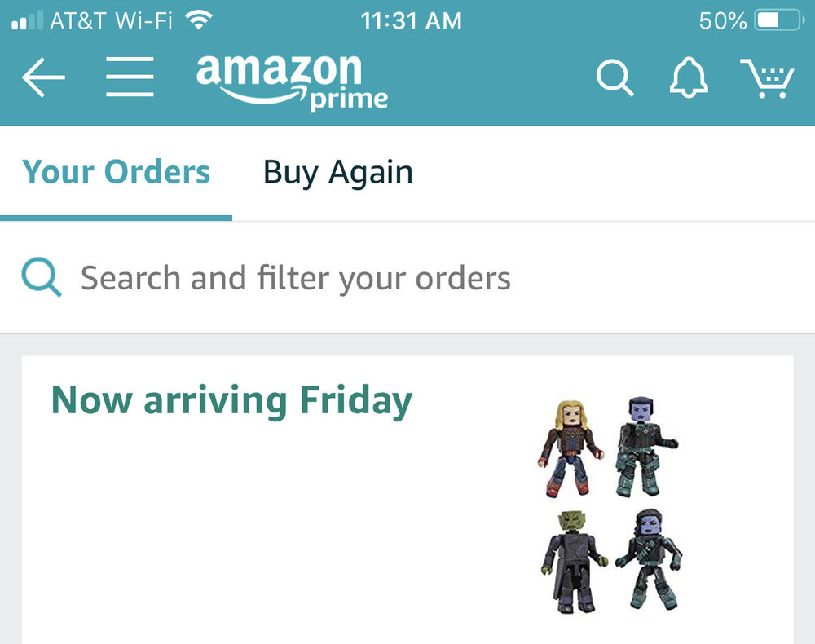The width and height of the screenshot is (815, 644).
Task: View the shopping cart
Action: (x=766, y=79)
